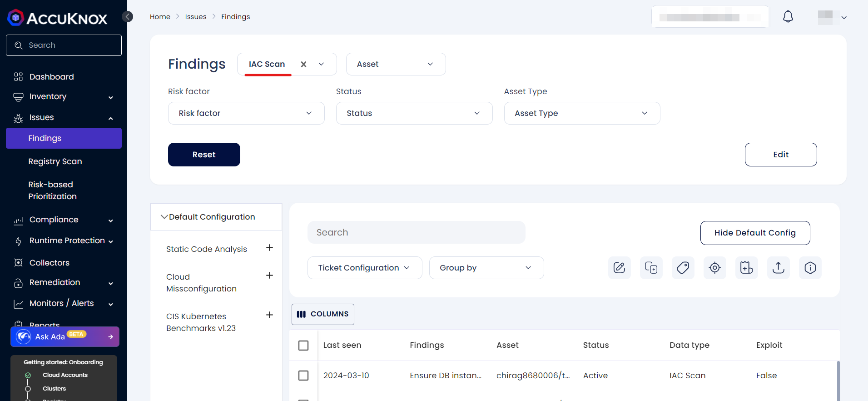The image size is (868, 401).
Task: Toggle the select-all checkbox in table header
Action: 303,346
